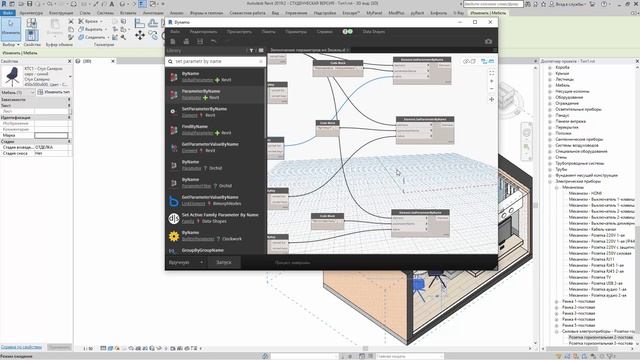The width and height of the screenshot is (640, 360).
Task: Expand the Стены node in project browser
Action: [x=550, y=157]
